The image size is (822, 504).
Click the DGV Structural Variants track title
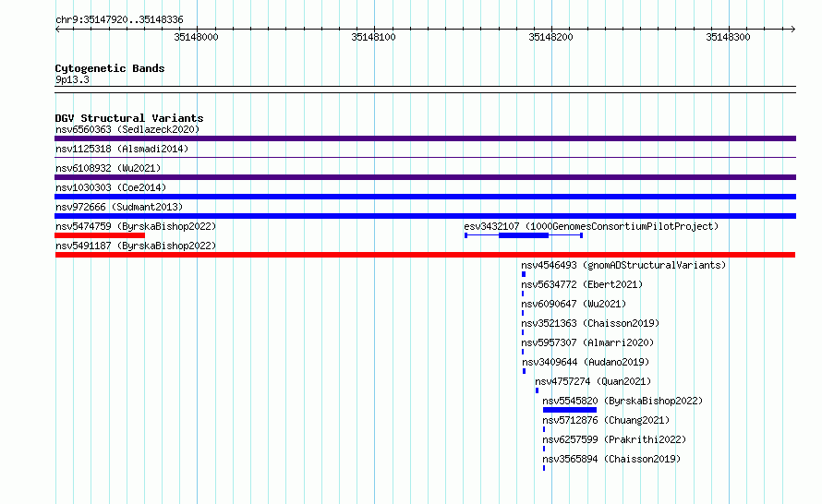(x=129, y=118)
